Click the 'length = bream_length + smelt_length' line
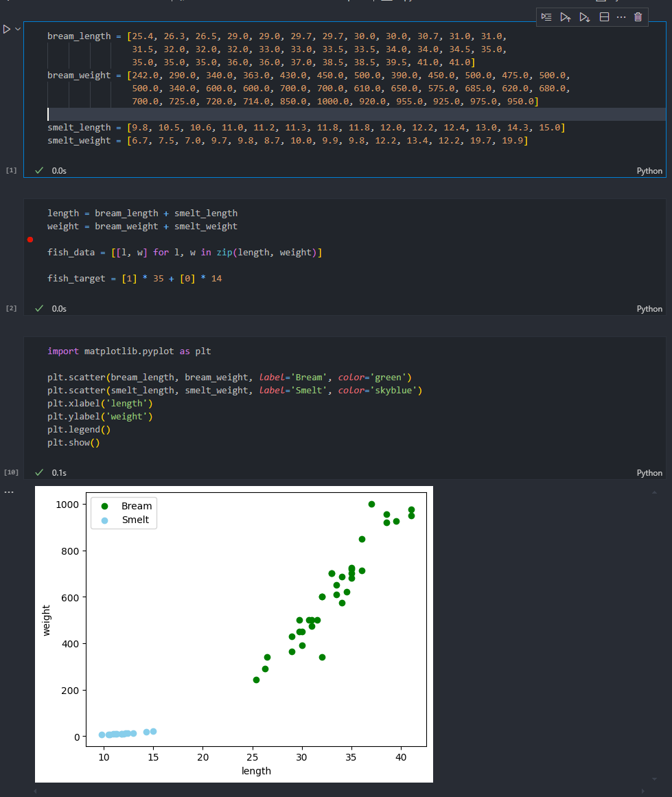Viewport: 672px width, 797px height. pyautogui.click(x=142, y=213)
